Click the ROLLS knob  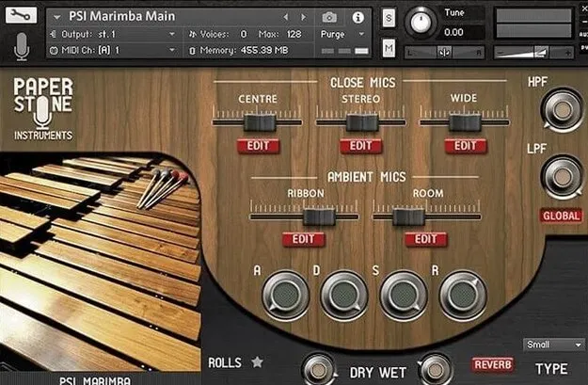pyautogui.click(x=318, y=370)
